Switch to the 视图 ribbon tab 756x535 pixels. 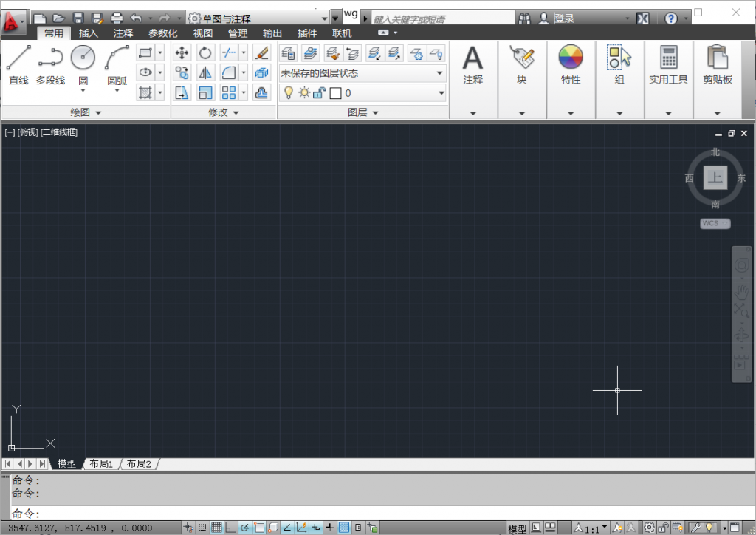(202, 33)
